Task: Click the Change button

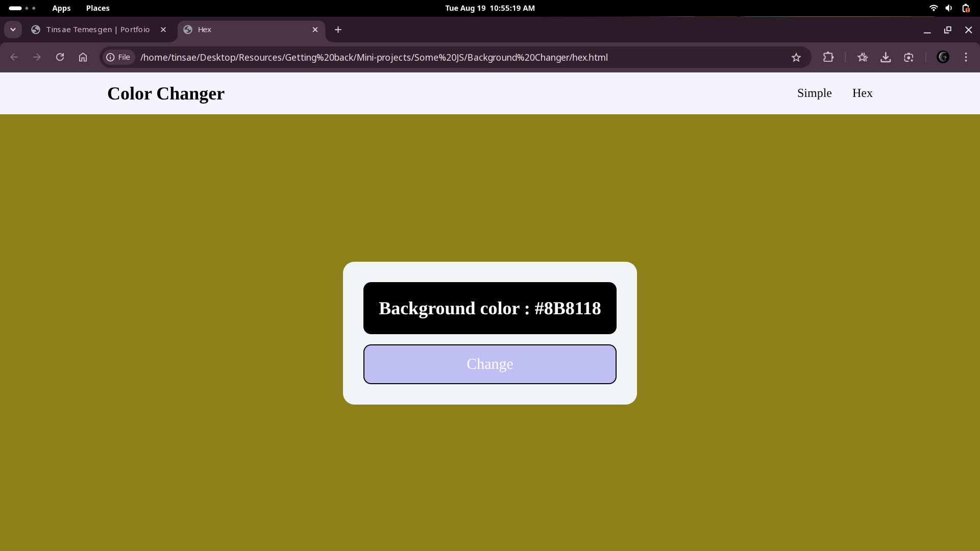Action: pyautogui.click(x=490, y=364)
